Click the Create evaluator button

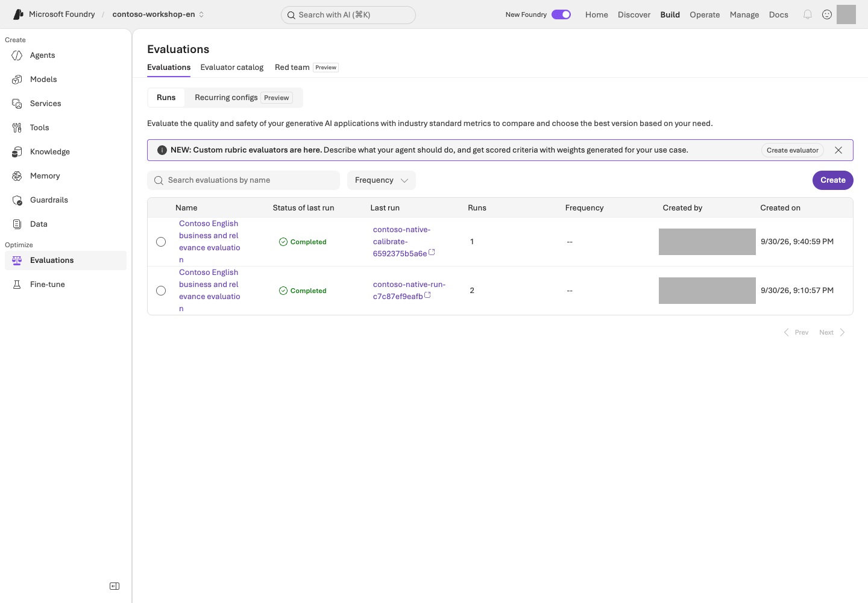[793, 150]
